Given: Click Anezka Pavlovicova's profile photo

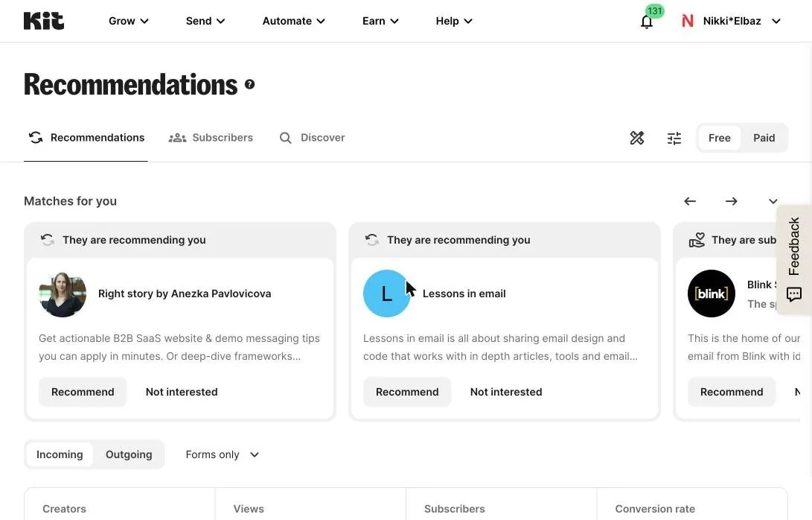Looking at the screenshot, I should [63, 294].
